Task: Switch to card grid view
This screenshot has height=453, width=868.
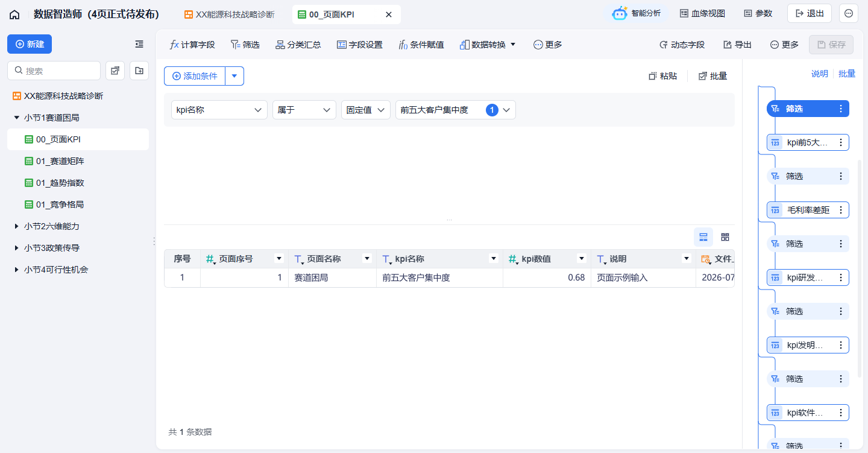Action: click(725, 237)
